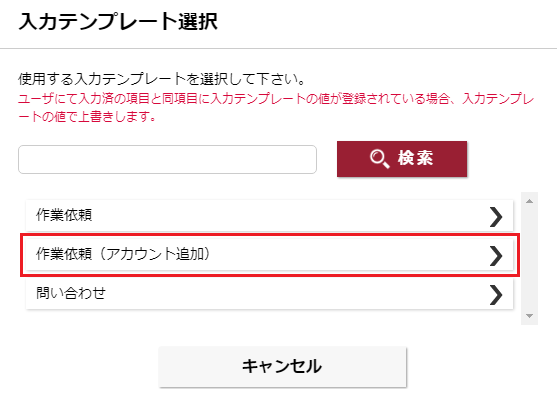The height and width of the screenshot is (408, 557).
Task: Click the 検索 label text
Action: tap(416, 158)
